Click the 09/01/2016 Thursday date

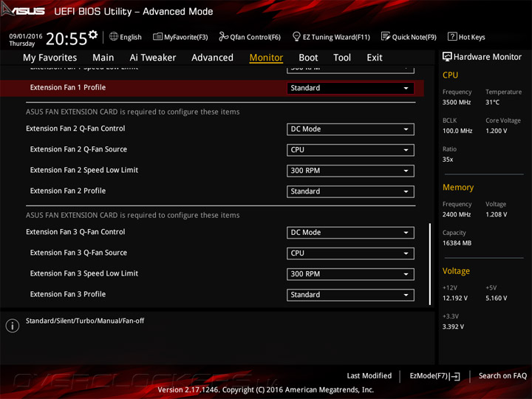click(x=25, y=40)
